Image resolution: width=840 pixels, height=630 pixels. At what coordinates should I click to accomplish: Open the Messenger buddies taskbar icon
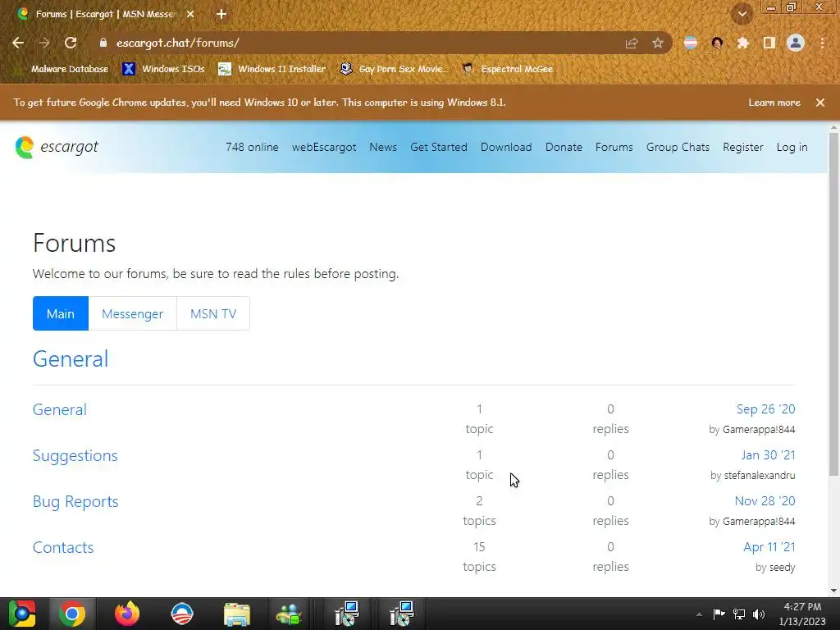[290, 614]
